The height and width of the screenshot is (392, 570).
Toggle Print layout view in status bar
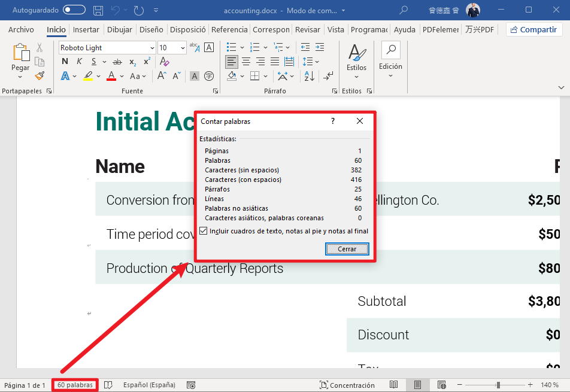pos(417,385)
